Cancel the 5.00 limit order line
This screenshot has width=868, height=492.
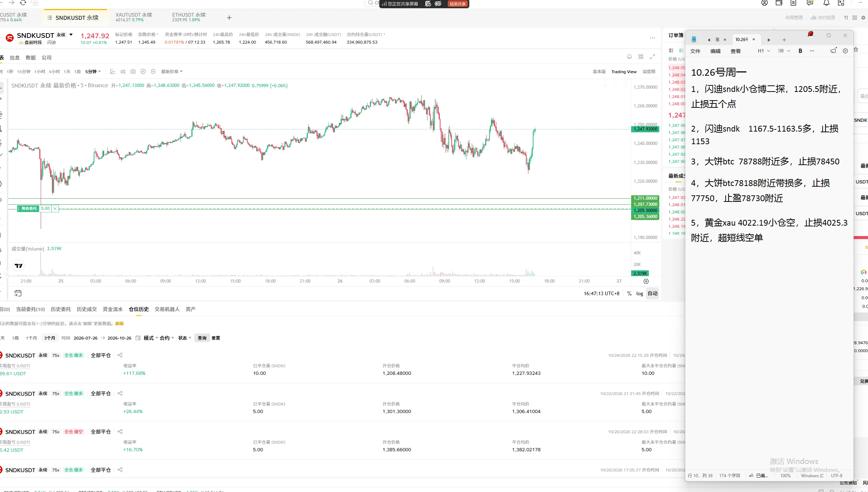click(x=55, y=209)
